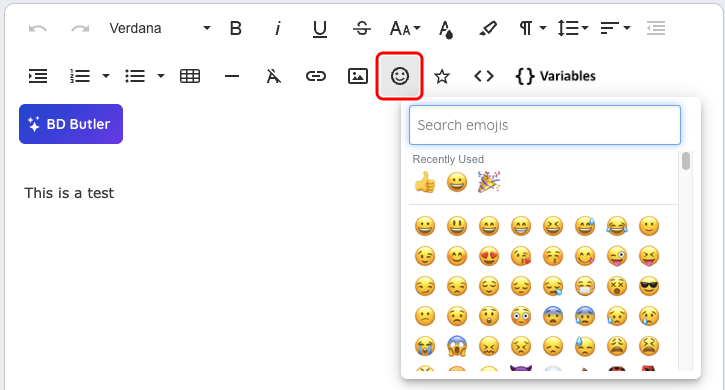
Task: Insert the sunglasses face emoji
Action: 649,286
